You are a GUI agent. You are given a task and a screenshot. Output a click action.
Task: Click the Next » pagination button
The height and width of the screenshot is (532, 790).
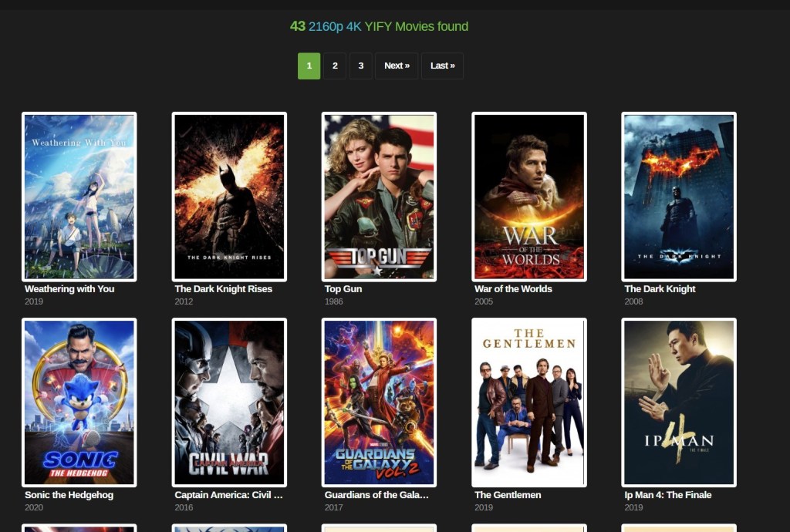coord(397,66)
